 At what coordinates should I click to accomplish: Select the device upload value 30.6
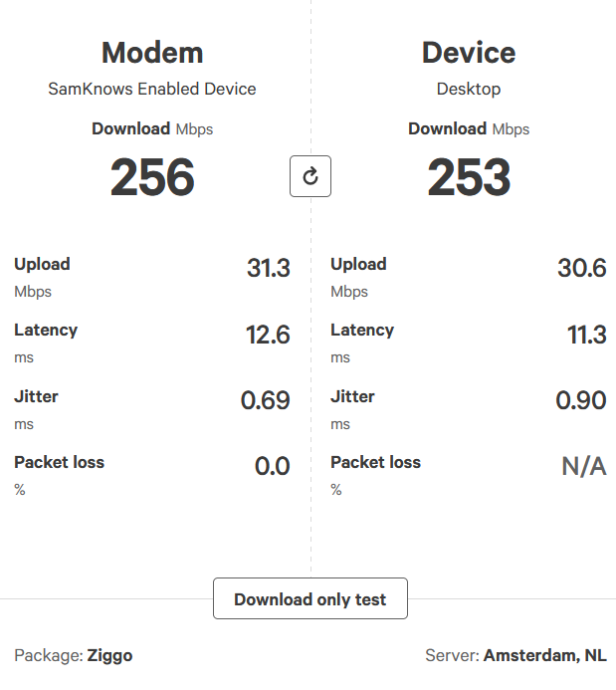[581, 268]
